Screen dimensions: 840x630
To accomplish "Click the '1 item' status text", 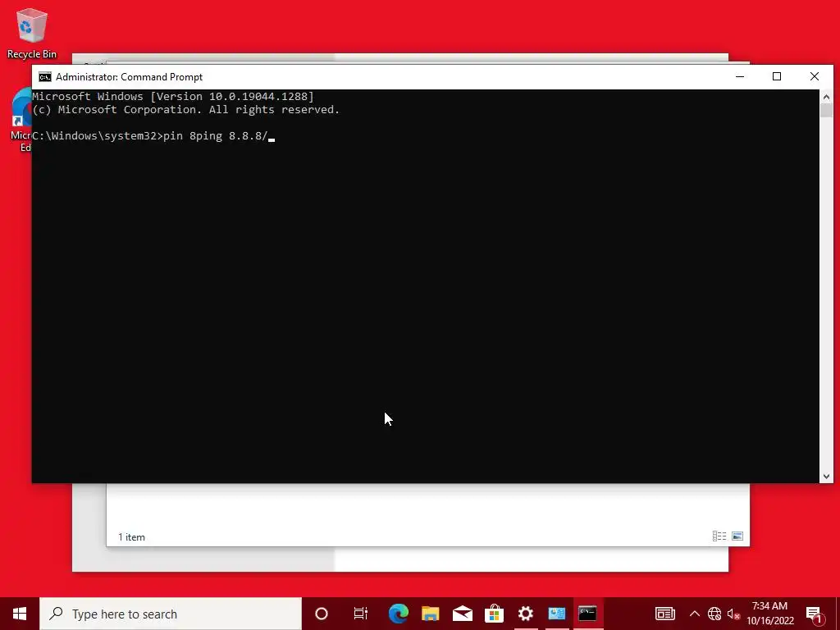I will tap(131, 537).
